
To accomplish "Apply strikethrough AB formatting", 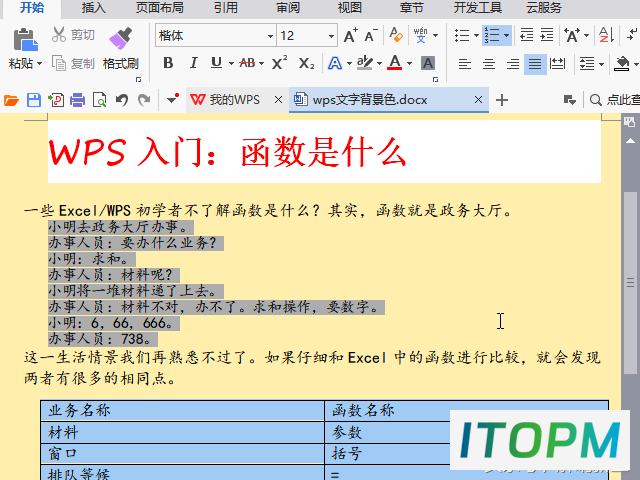I will (247, 63).
